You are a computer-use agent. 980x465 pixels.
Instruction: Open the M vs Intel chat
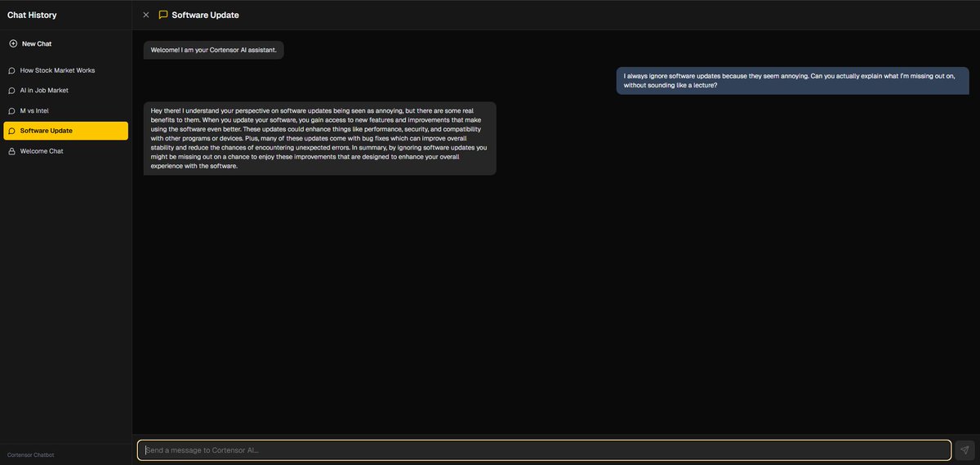[65, 110]
